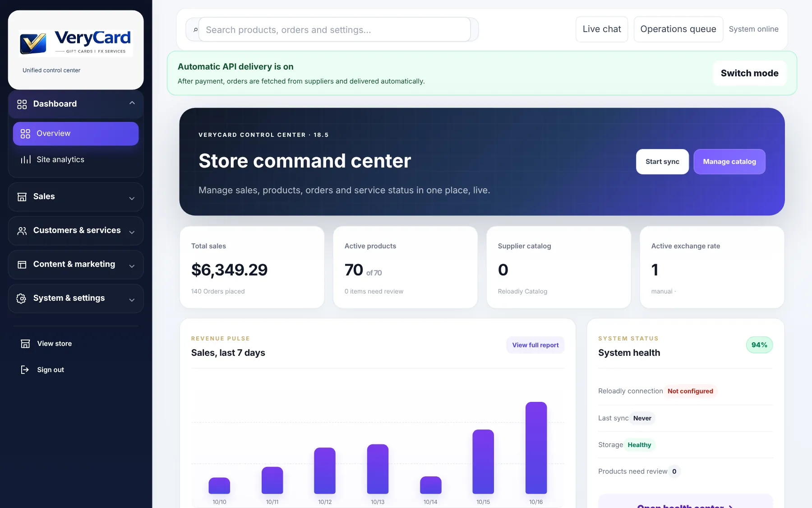Click the VeryCard logo
This screenshot has height=508, width=812.
75,43
